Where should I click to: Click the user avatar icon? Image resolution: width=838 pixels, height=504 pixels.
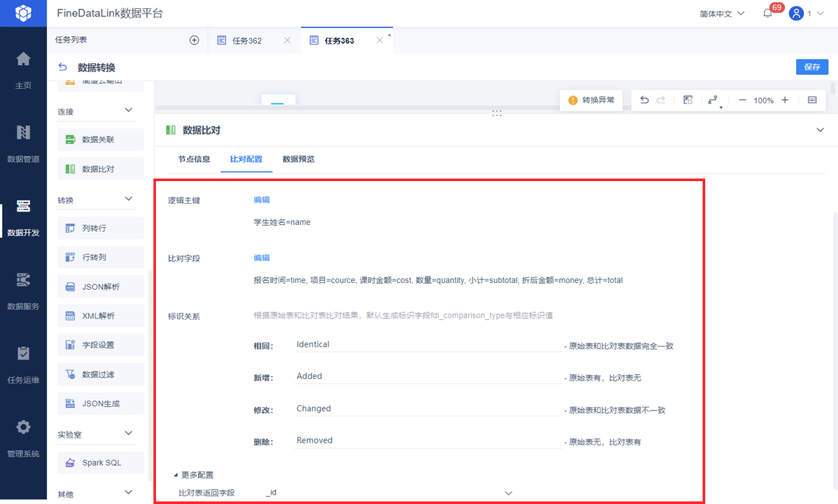796,14
